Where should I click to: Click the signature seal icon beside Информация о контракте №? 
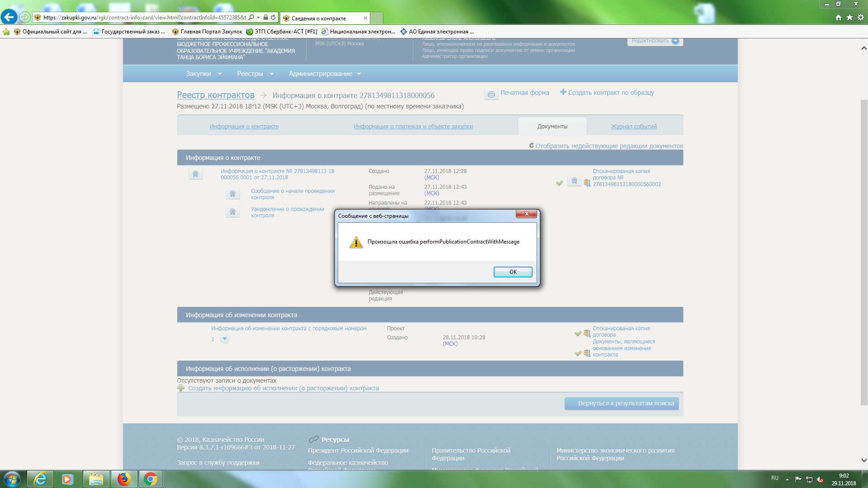coord(195,174)
